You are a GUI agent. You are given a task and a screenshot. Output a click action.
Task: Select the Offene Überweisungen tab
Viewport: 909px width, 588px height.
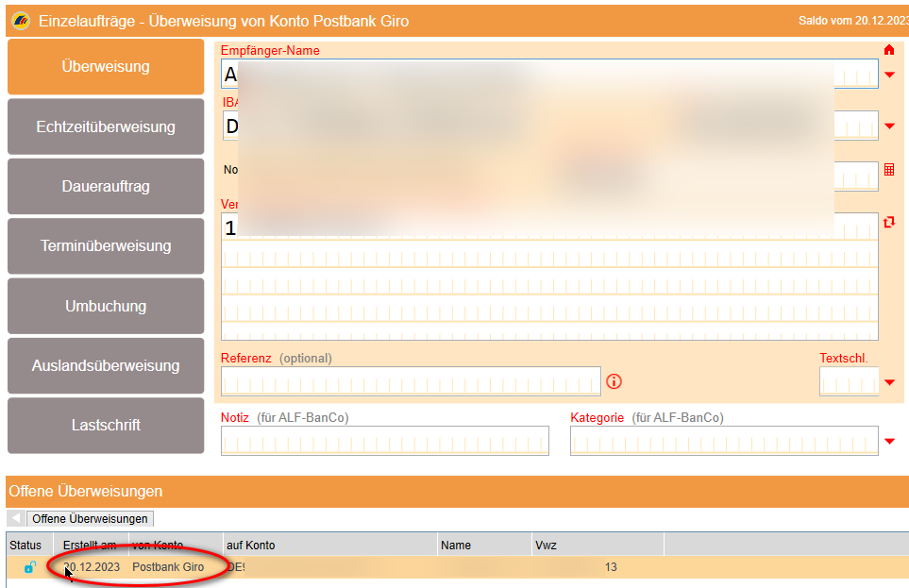(x=91, y=518)
